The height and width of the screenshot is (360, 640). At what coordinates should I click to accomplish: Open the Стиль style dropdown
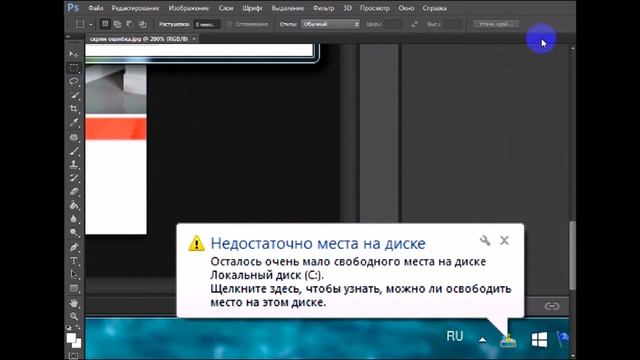pyautogui.click(x=330, y=24)
